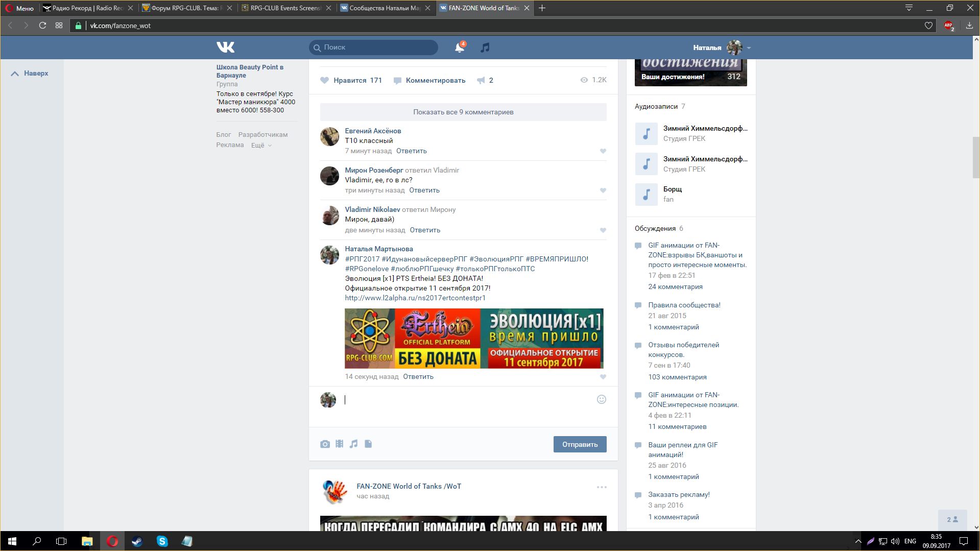The image size is (980, 551).
Task: Open Школа Beauty Point в Барнауле ad
Action: (250, 71)
